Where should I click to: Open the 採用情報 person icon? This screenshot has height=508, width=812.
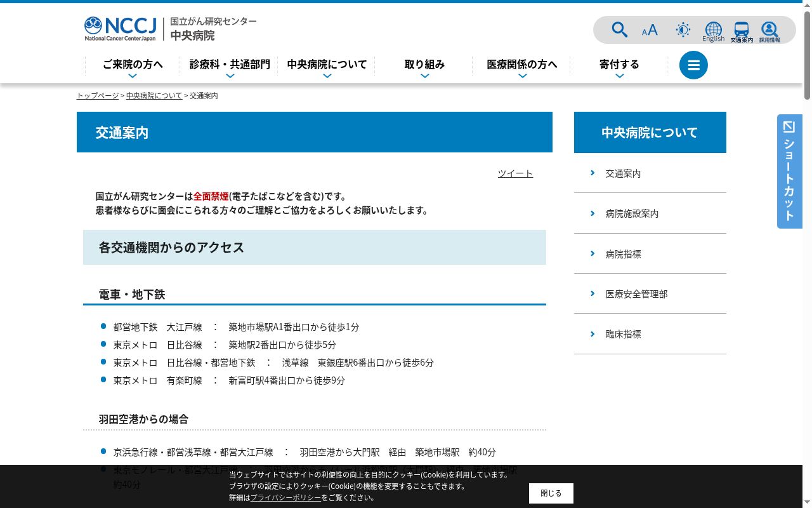(x=769, y=32)
